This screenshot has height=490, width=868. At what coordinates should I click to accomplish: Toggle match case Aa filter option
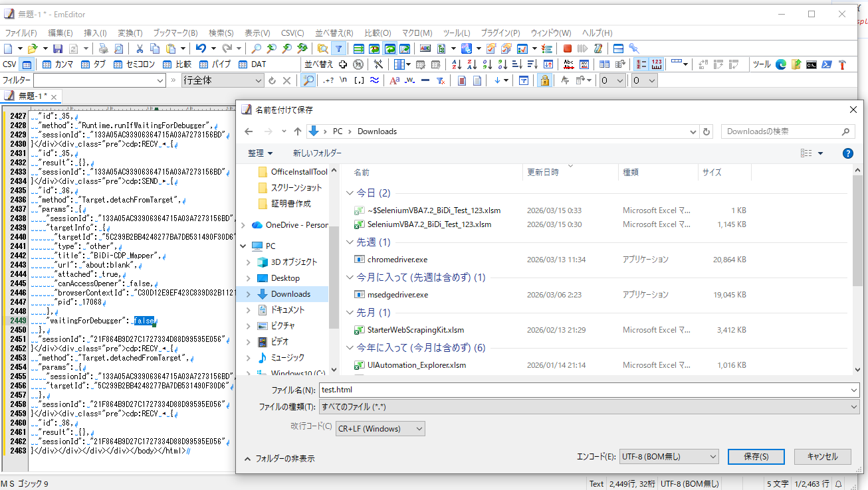(x=393, y=80)
